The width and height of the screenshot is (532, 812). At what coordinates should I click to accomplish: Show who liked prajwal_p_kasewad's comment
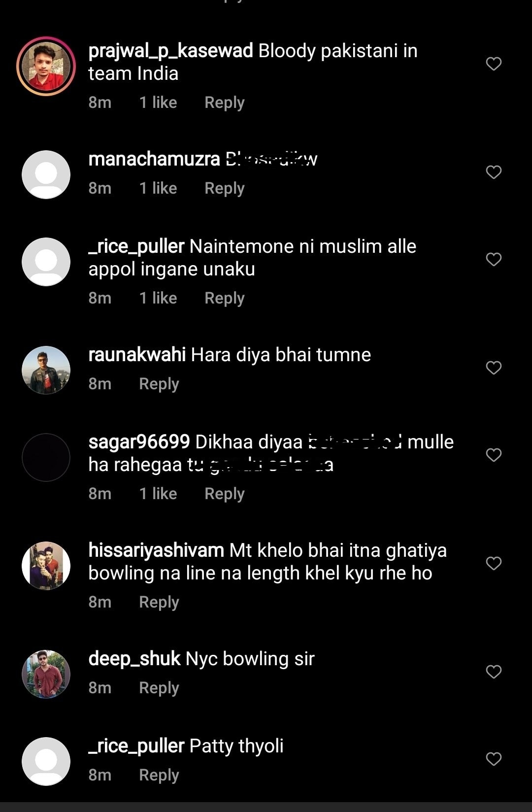[x=158, y=102]
